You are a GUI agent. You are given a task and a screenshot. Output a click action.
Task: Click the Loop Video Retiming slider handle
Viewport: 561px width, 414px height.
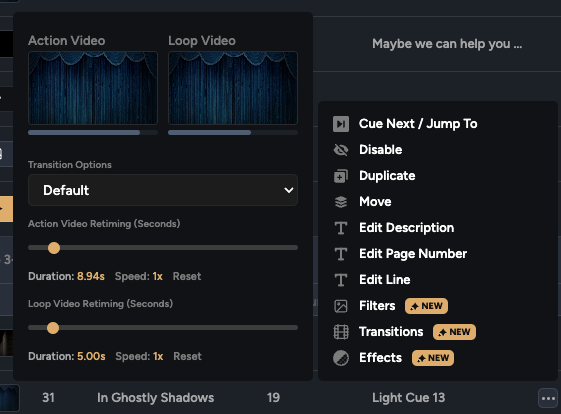click(53, 328)
